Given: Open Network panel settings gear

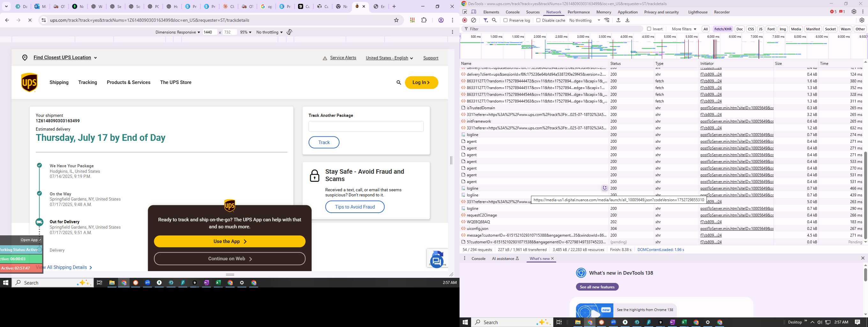Looking at the screenshot, I should point(862,20).
